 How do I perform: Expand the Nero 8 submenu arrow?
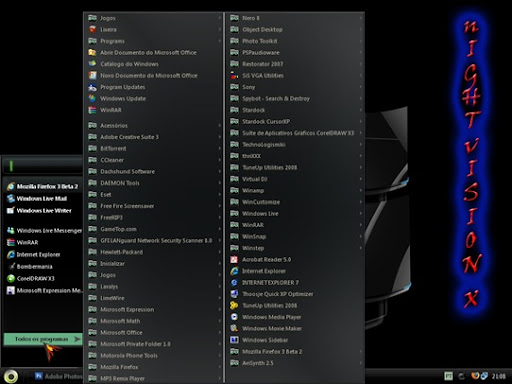click(x=361, y=18)
